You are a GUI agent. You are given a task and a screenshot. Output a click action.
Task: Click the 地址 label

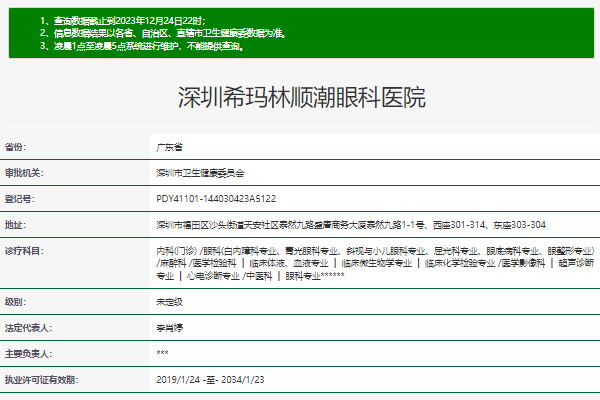pyautogui.click(x=15, y=225)
